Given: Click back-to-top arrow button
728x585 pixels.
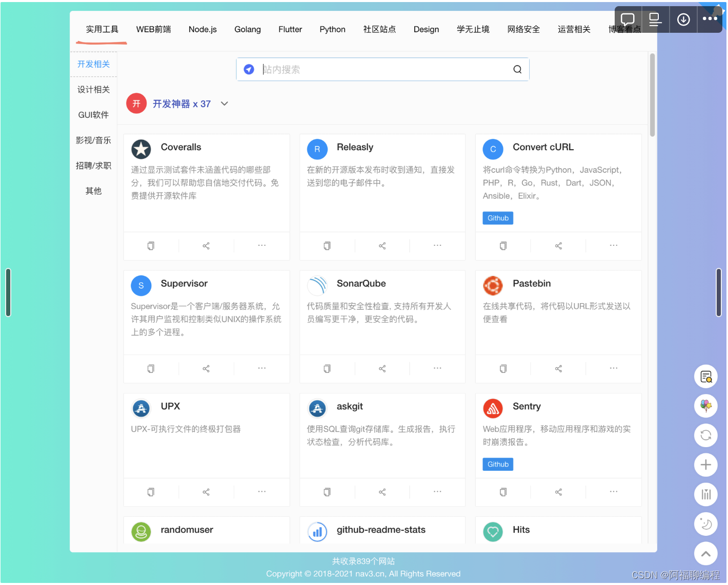Looking at the screenshot, I should (x=706, y=554).
